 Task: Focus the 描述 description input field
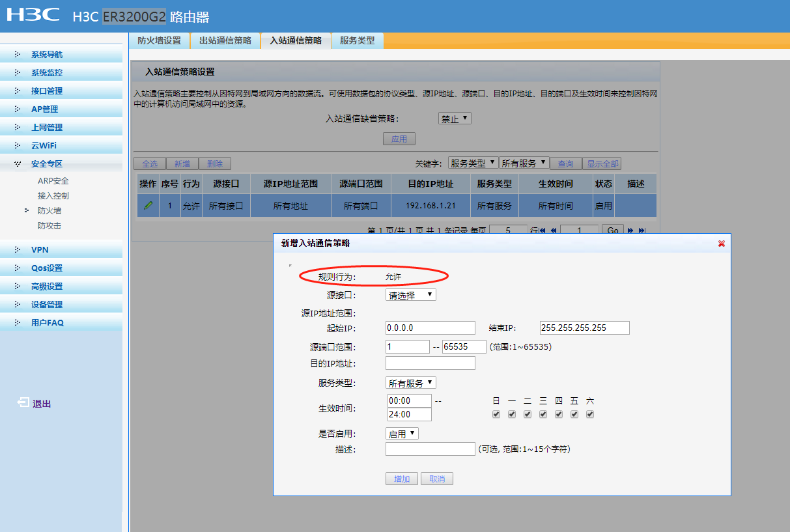[430, 449]
